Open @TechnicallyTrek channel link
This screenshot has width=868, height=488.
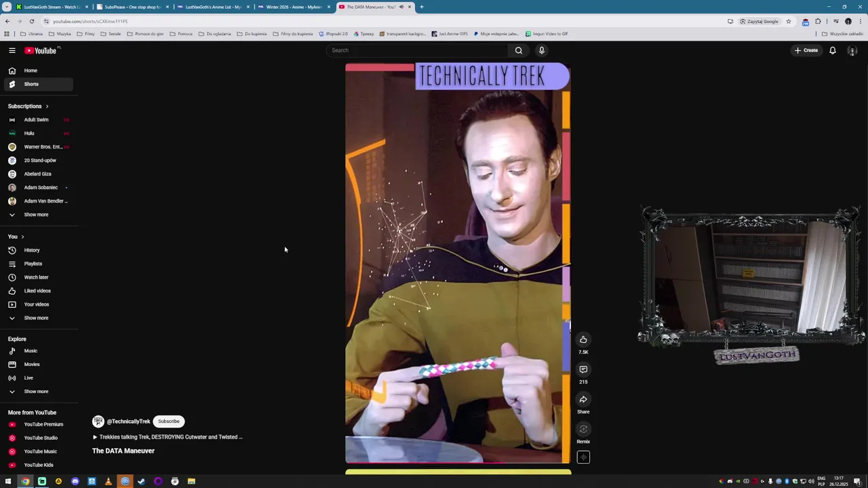tap(128, 422)
